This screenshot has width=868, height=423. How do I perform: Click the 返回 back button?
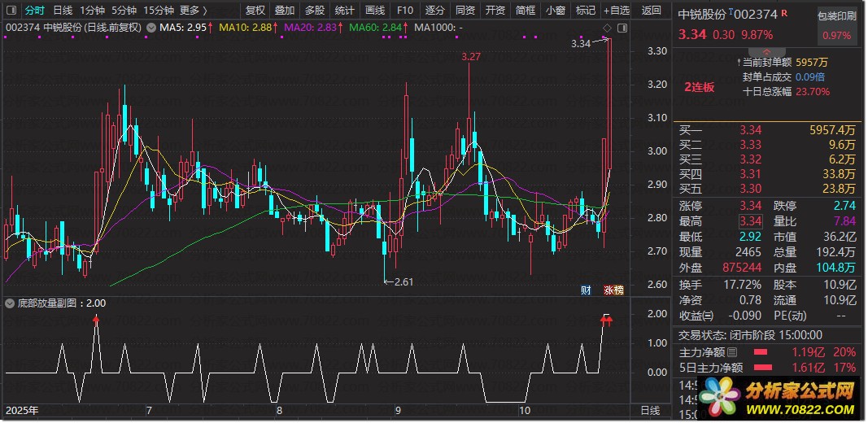pos(652,10)
